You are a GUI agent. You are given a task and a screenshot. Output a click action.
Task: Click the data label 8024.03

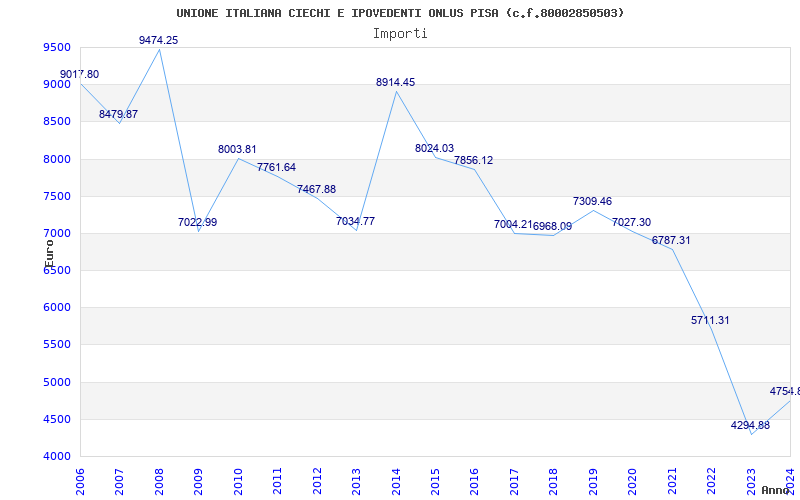(x=435, y=148)
